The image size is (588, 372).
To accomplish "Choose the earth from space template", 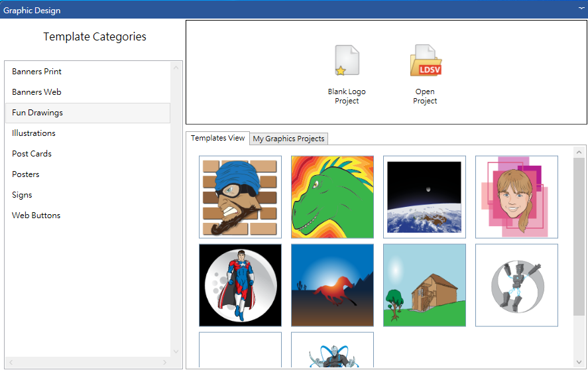I will click(x=424, y=197).
